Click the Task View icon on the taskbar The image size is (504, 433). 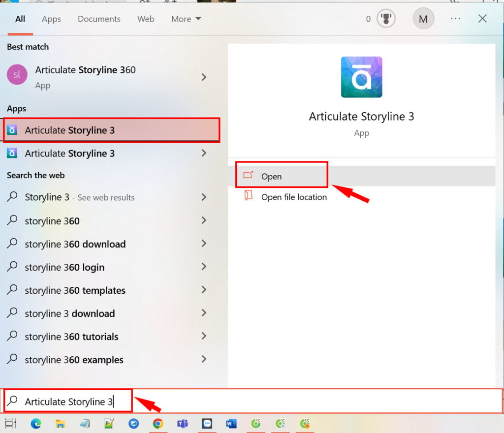tap(10, 424)
